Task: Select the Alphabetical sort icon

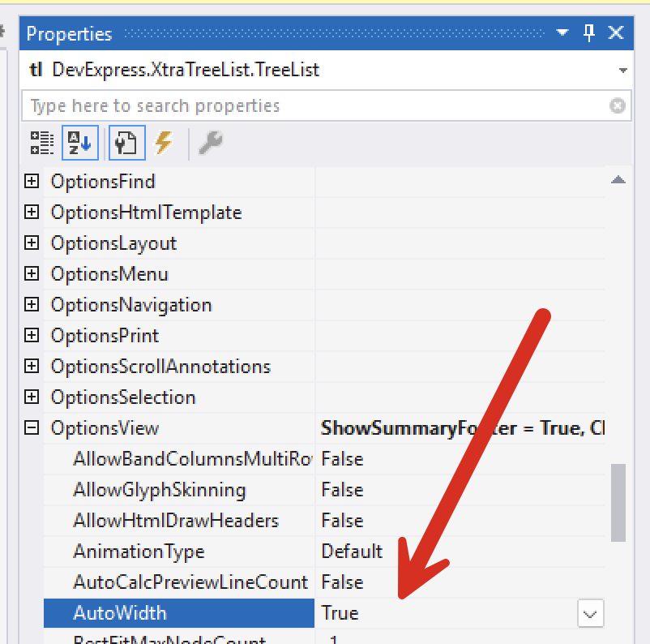Action: (x=80, y=143)
